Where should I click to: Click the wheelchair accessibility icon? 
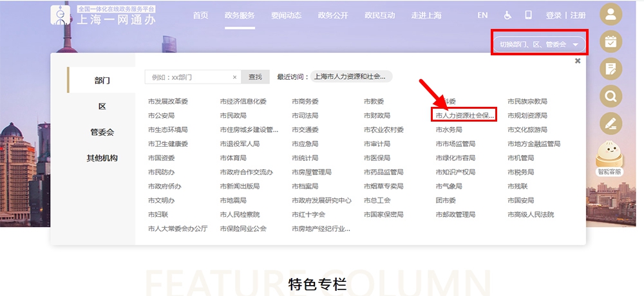click(507, 15)
